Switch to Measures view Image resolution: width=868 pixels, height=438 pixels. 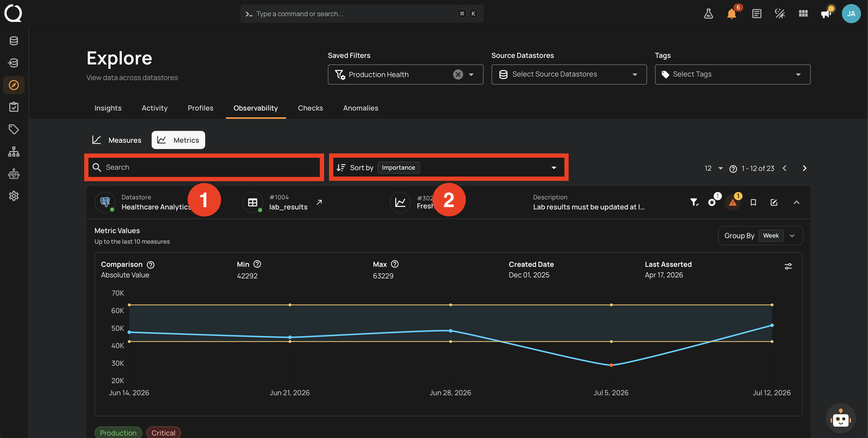117,140
